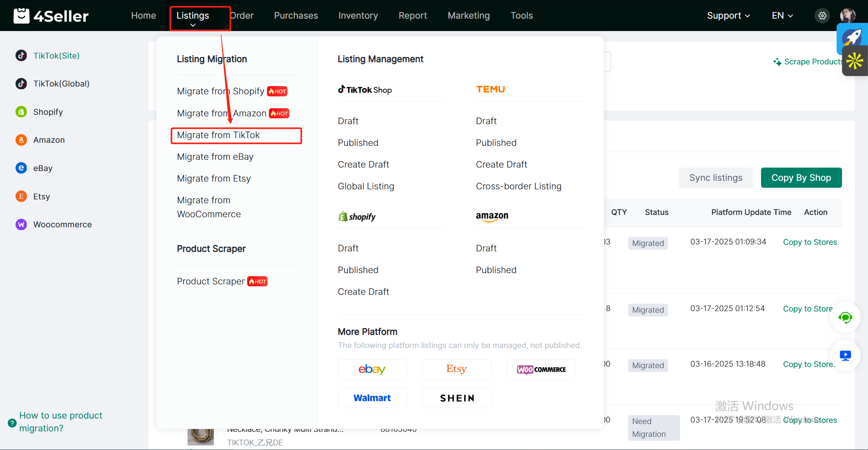The width and height of the screenshot is (868, 450).
Task: Open How to use product migration help
Action: tap(61, 422)
